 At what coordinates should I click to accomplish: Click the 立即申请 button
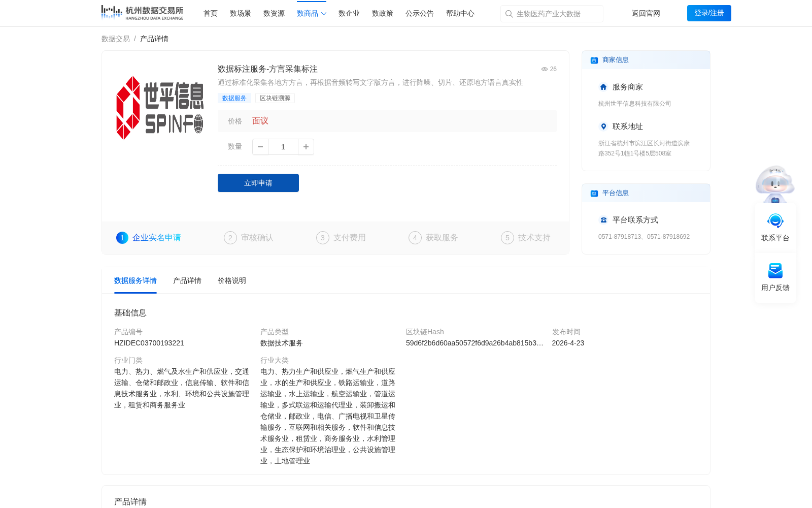(x=258, y=183)
